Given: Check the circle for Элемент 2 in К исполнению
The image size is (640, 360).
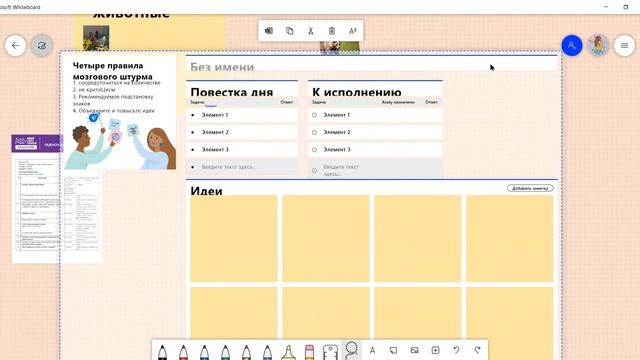Looking at the screenshot, I should pos(314,132).
